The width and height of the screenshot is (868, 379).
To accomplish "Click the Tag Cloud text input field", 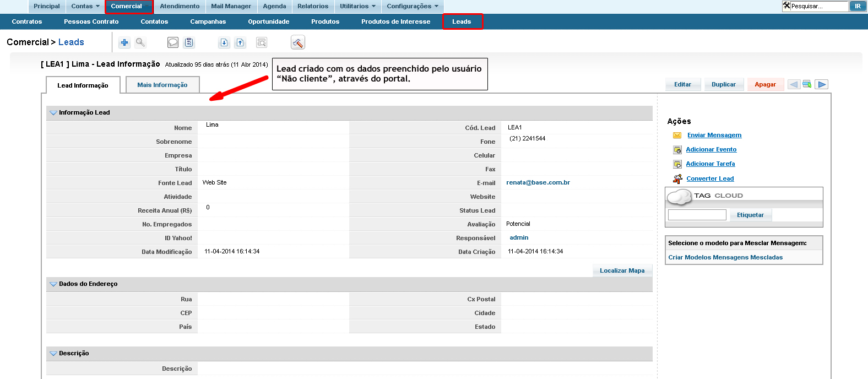I will pyautogui.click(x=697, y=215).
